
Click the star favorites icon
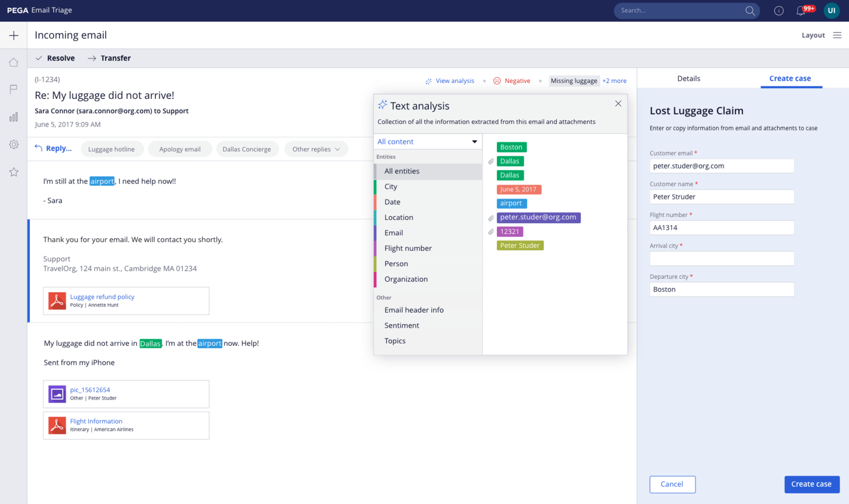(14, 172)
